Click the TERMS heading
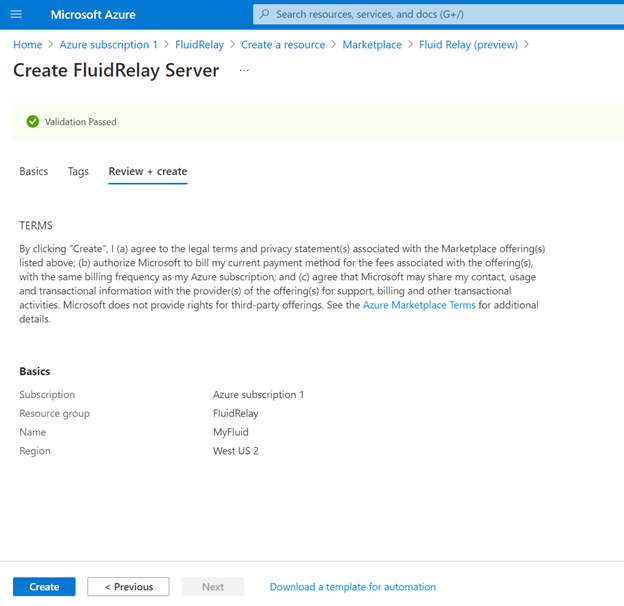 tap(36, 226)
